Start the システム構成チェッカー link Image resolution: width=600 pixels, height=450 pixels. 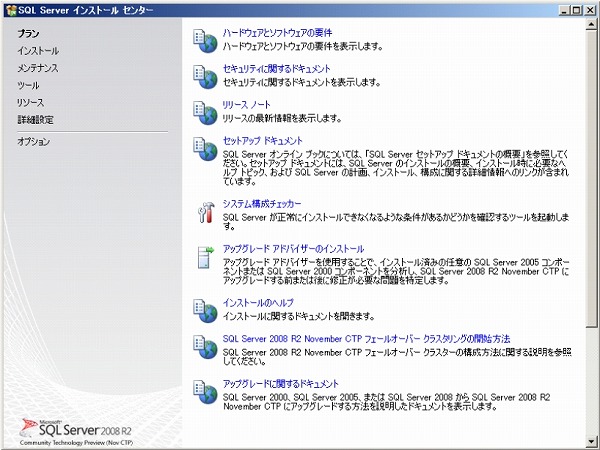click(x=262, y=204)
